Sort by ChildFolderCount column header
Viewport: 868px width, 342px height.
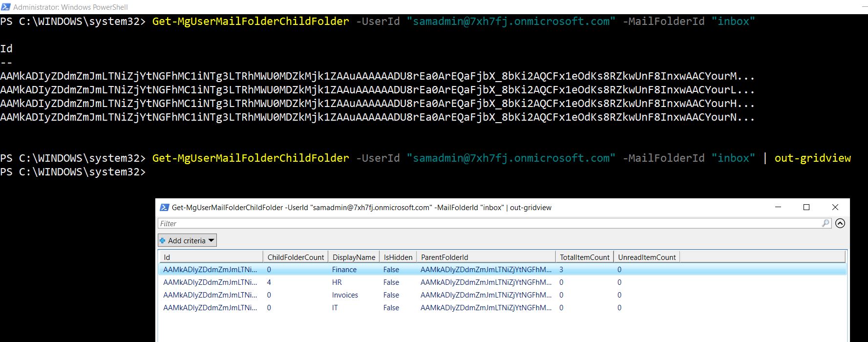click(x=296, y=257)
